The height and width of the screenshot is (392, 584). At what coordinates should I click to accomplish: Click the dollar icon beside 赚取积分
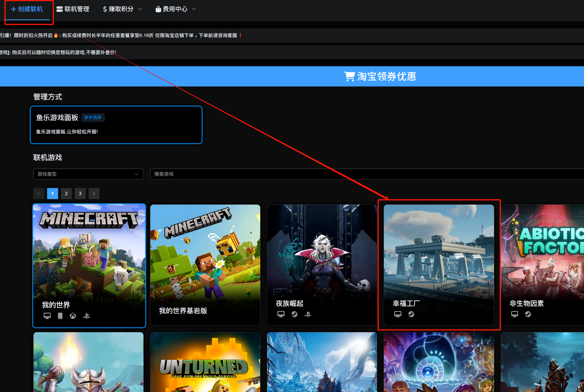click(x=105, y=9)
